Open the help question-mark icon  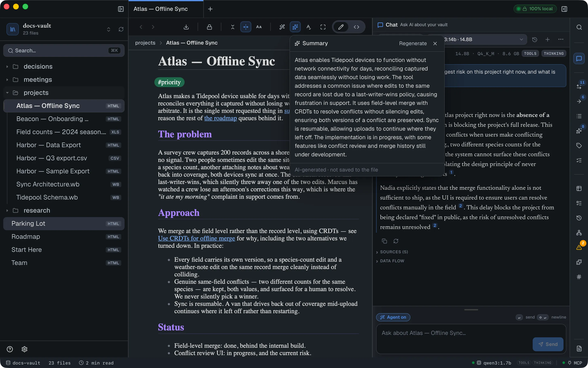coord(10,349)
